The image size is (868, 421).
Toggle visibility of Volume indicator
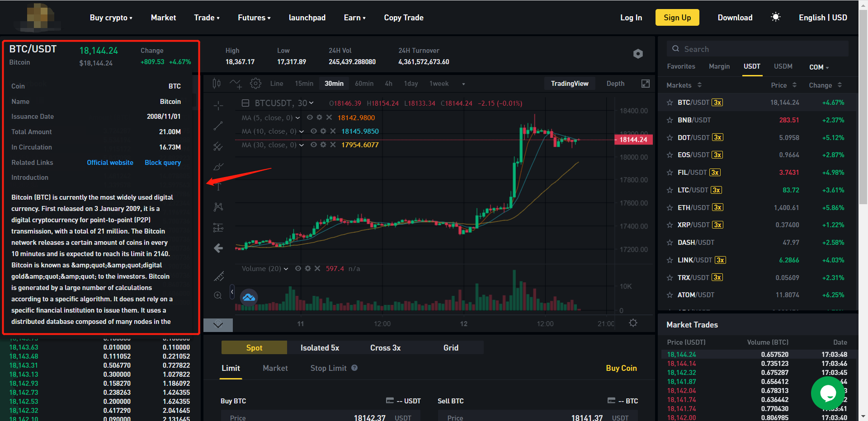coord(298,268)
